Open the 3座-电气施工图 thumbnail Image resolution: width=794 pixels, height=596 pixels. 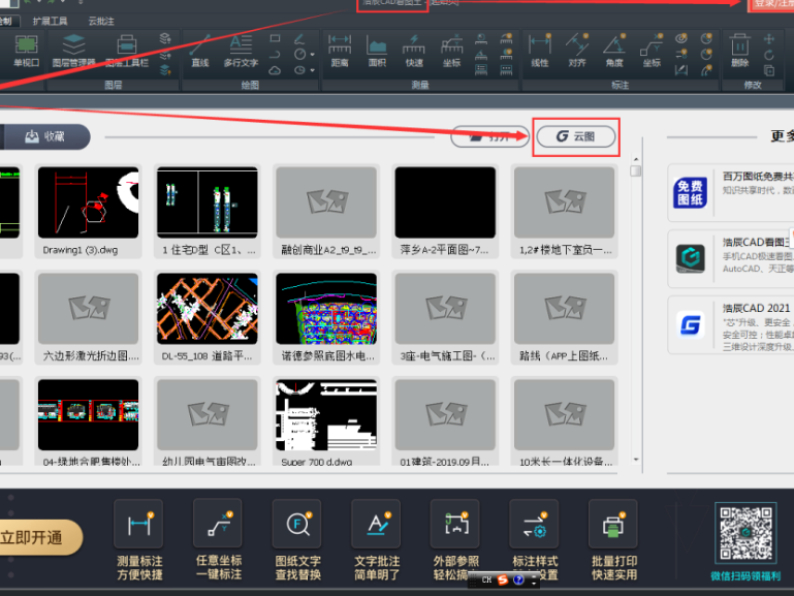445,309
